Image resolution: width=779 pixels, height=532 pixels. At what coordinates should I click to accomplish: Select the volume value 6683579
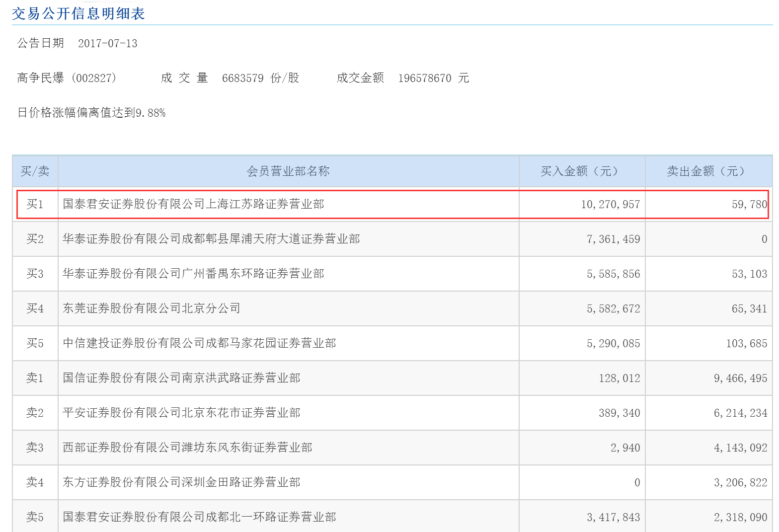point(243,78)
